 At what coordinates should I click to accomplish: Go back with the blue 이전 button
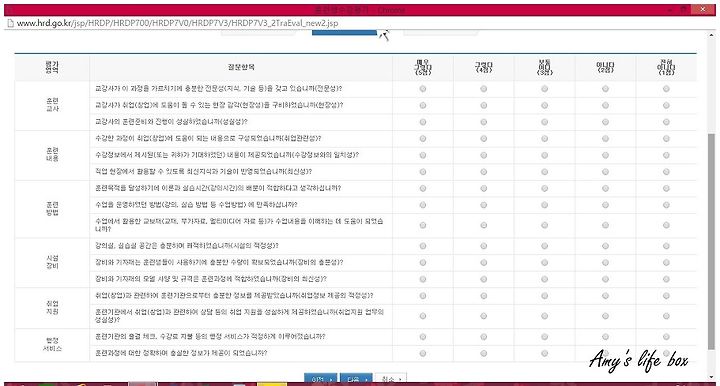tap(321, 379)
